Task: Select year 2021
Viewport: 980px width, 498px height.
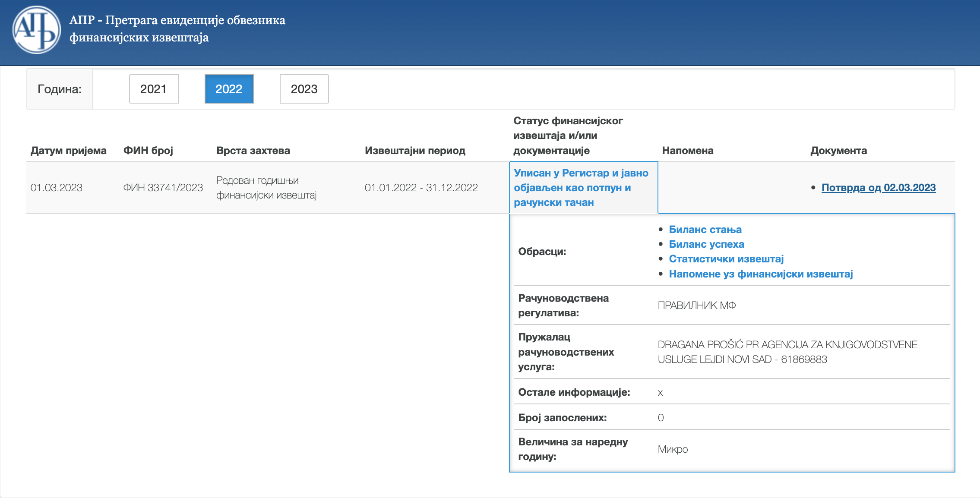Action: (x=153, y=89)
